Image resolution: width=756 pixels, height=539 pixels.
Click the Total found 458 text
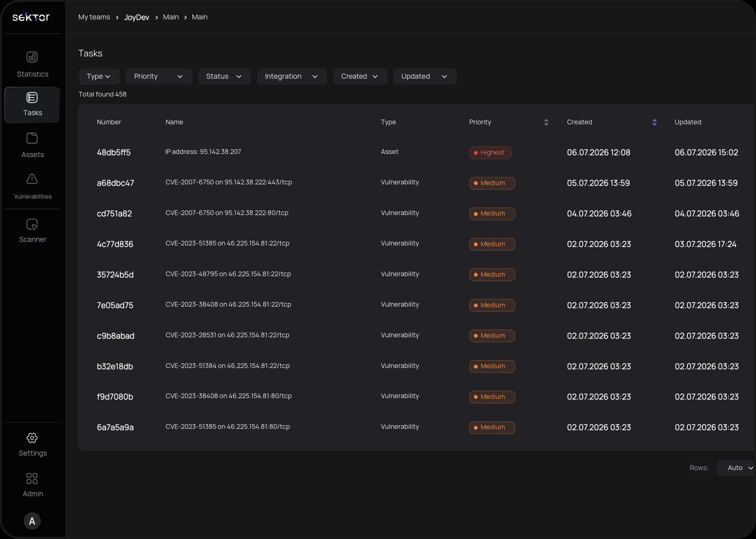(x=102, y=94)
